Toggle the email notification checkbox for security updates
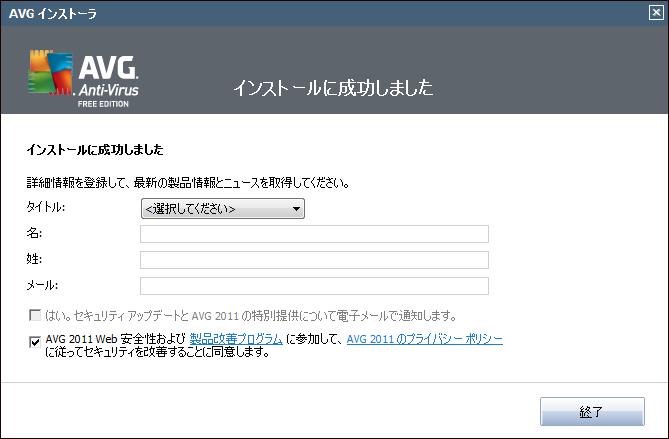Viewport: 669px width, 439px height. [35, 315]
